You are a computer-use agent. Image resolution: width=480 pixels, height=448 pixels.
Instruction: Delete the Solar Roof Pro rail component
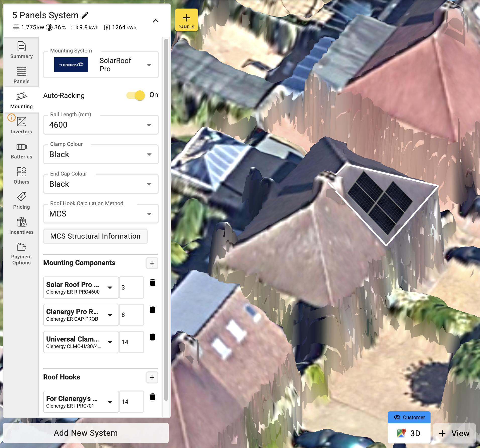coord(153,283)
